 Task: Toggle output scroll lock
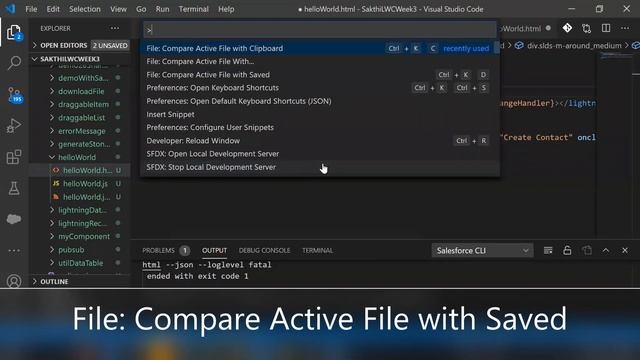567,250
